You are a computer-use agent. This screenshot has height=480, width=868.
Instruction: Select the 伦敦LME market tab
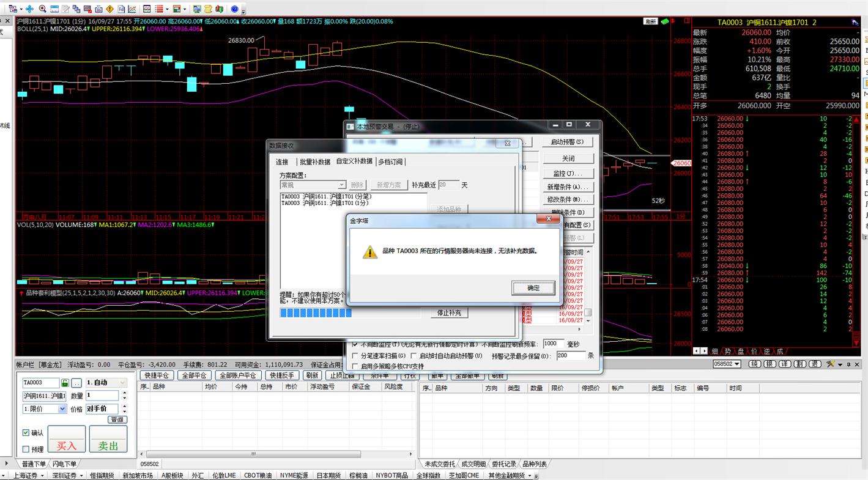click(x=223, y=475)
